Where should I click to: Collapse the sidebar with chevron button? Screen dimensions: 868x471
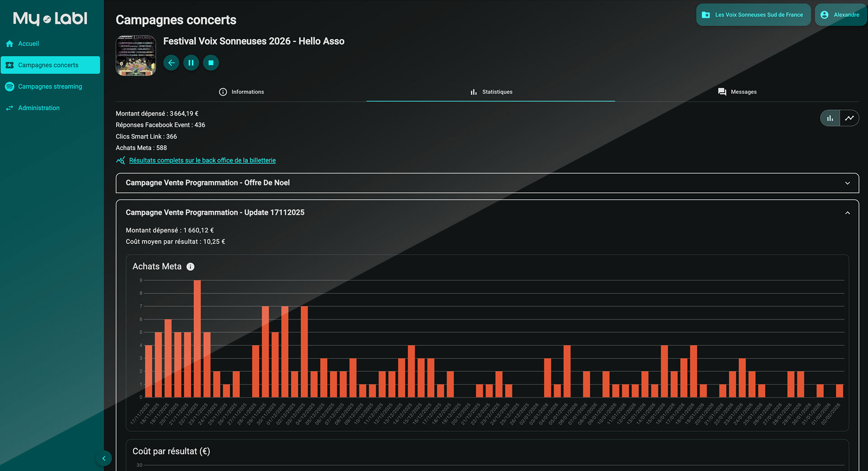(x=104, y=458)
